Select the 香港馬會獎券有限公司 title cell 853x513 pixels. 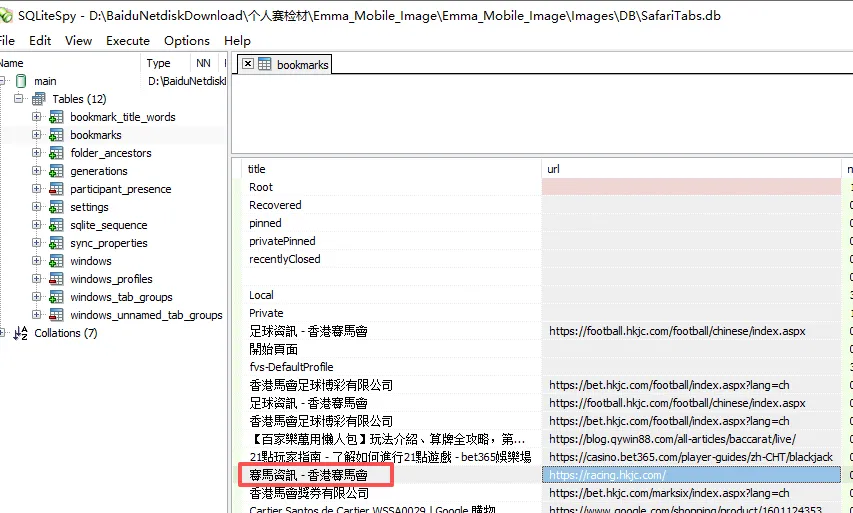point(391,493)
